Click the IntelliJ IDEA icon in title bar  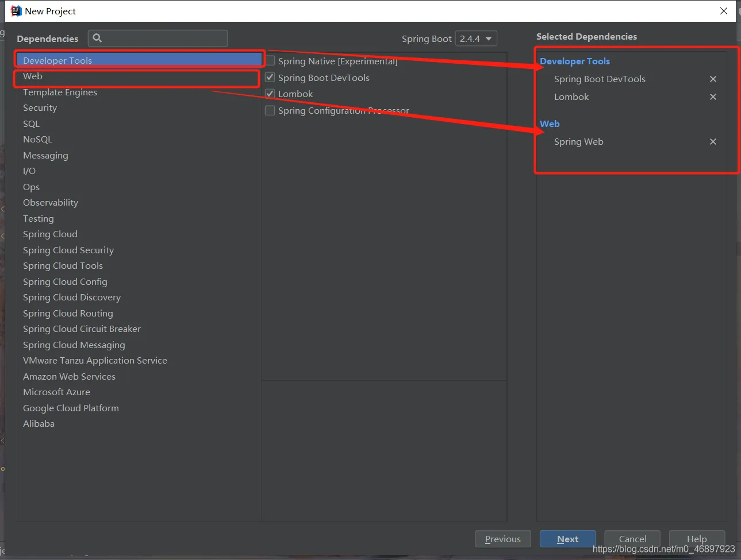(x=16, y=11)
